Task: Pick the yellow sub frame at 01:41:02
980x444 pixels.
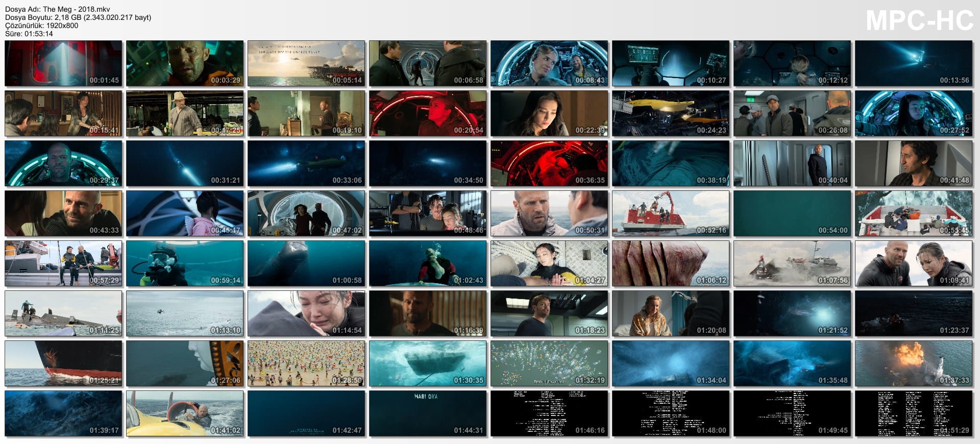Action: 185,413
